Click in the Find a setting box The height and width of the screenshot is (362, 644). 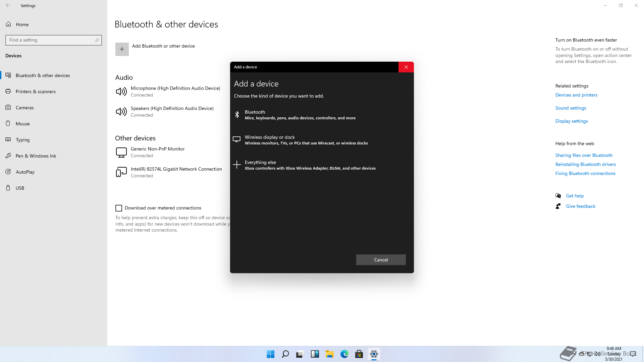[50, 40]
